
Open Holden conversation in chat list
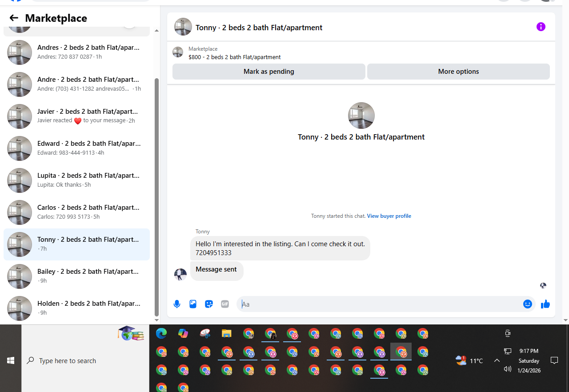76,308
